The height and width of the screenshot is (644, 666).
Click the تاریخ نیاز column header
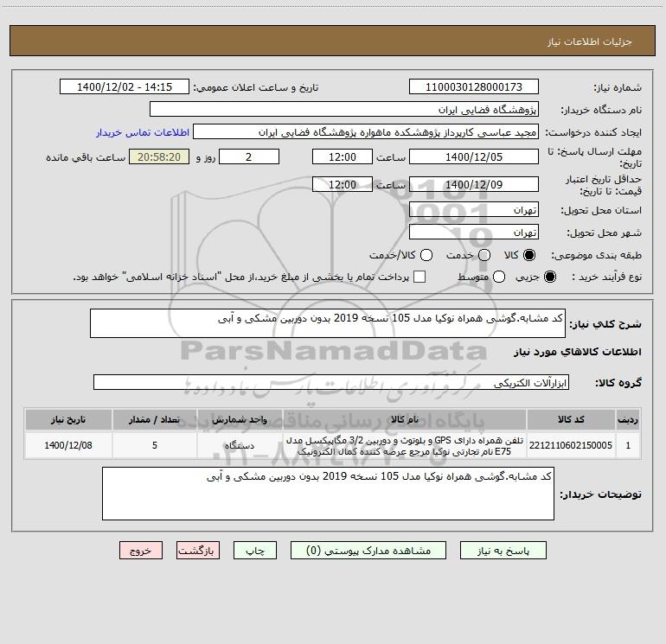(x=68, y=419)
